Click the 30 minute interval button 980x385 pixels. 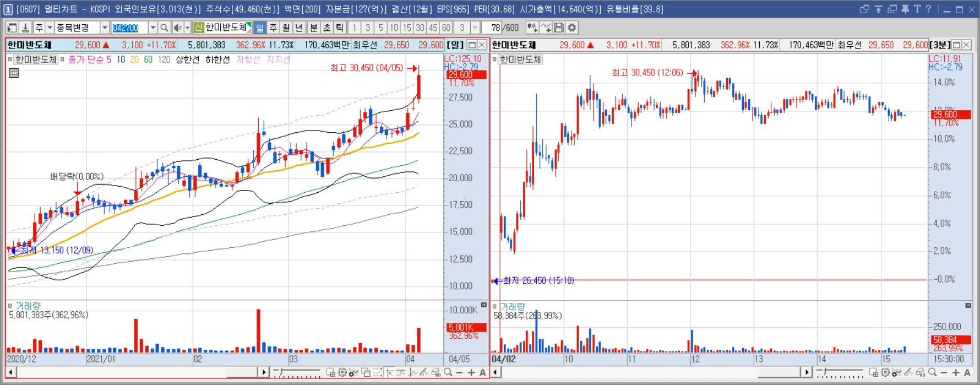[420, 28]
